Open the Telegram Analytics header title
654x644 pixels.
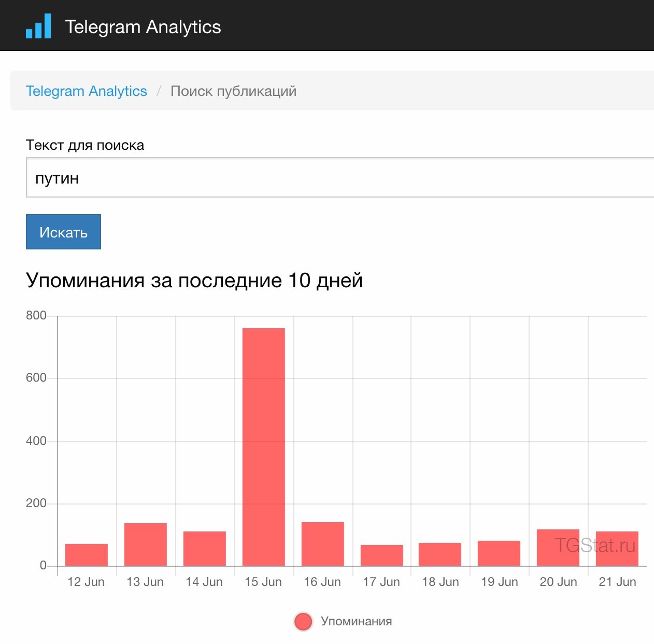(143, 27)
